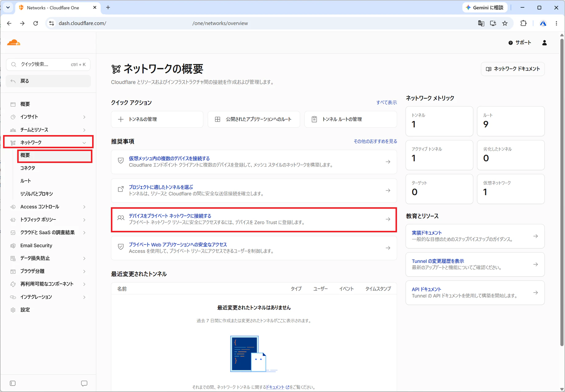Collapse the ネットワーク sidebar section

click(48, 142)
